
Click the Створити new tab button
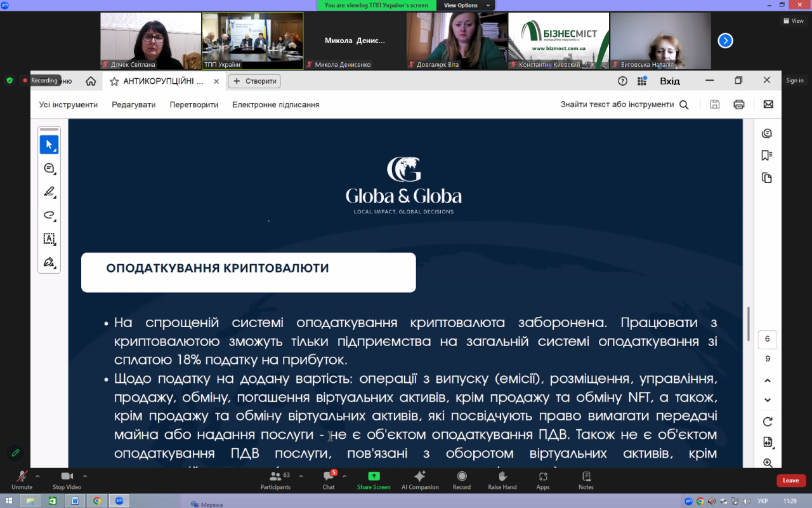(x=254, y=81)
